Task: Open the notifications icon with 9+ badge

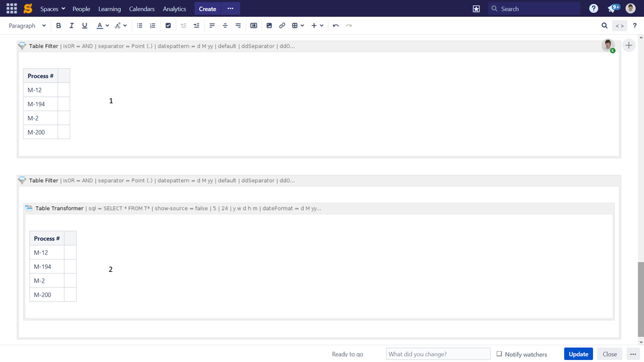Action: 613,8
